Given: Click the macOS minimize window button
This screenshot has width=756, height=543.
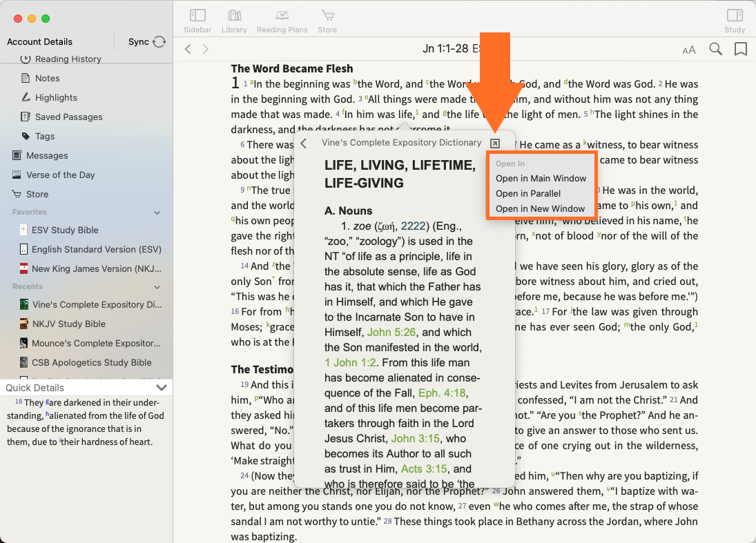Looking at the screenshot, I should coord(32,19).
